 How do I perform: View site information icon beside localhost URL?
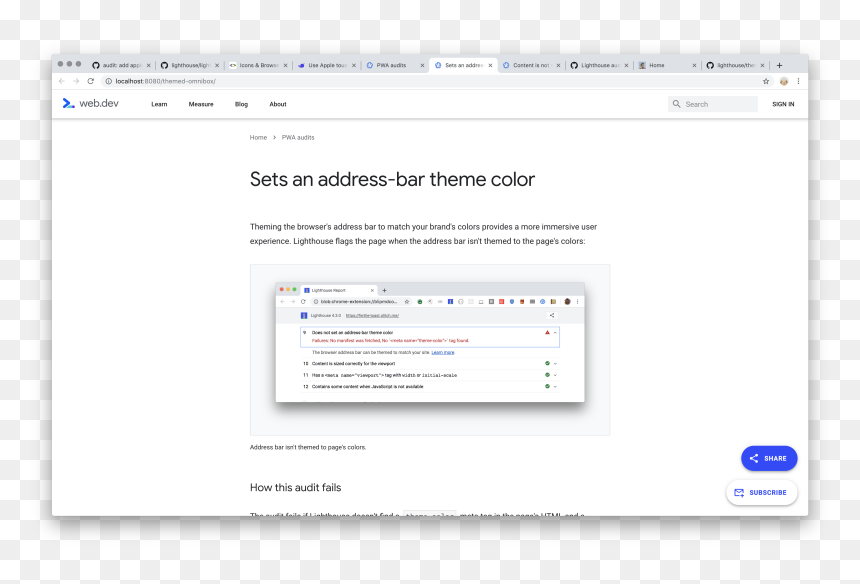(109, 81)
